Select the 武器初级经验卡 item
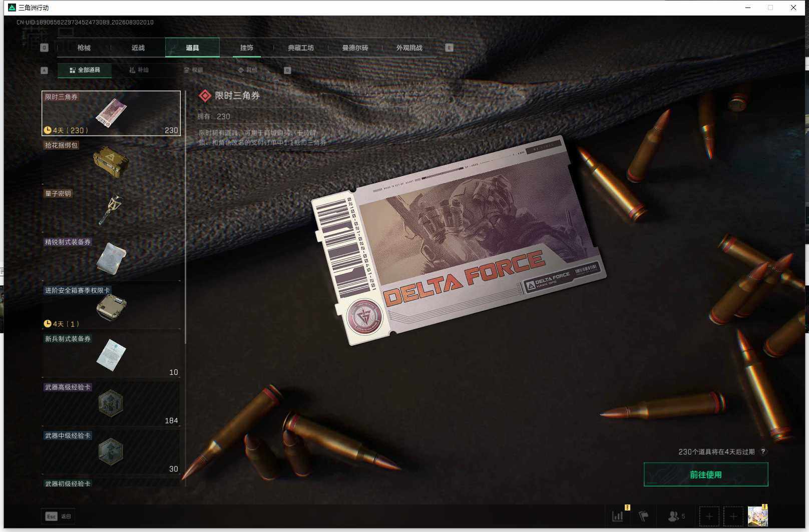This screenshot has width=809, height=532. pyautogui.click(x=111, y=483)
